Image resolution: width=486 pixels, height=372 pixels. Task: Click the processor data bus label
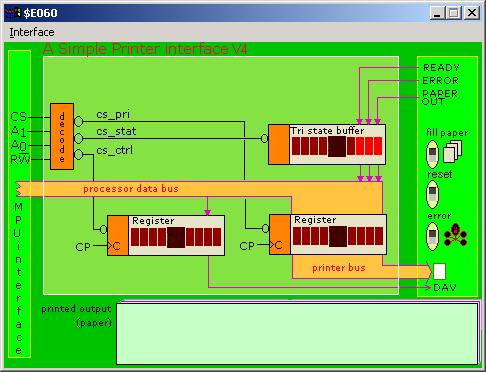click(131, 189)
